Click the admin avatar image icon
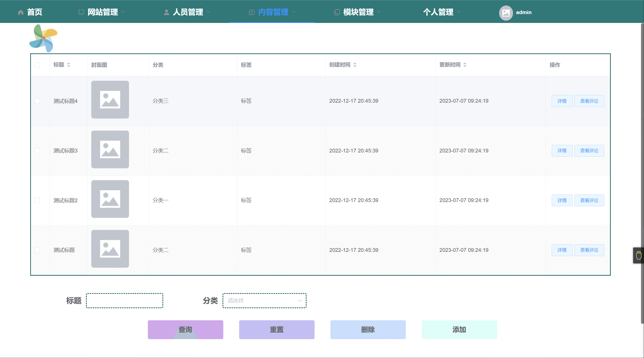This screenshot has height=358, width=644. [506, 13]
